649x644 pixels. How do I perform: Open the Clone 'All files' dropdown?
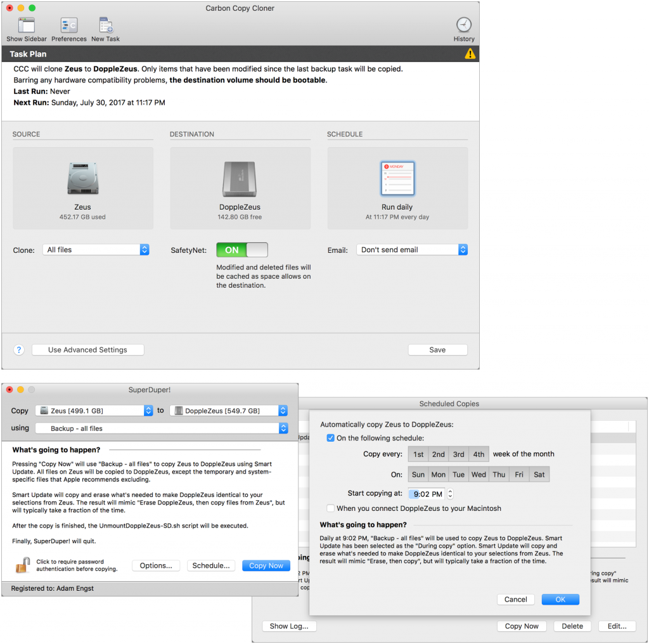click(x=96, y=250)
